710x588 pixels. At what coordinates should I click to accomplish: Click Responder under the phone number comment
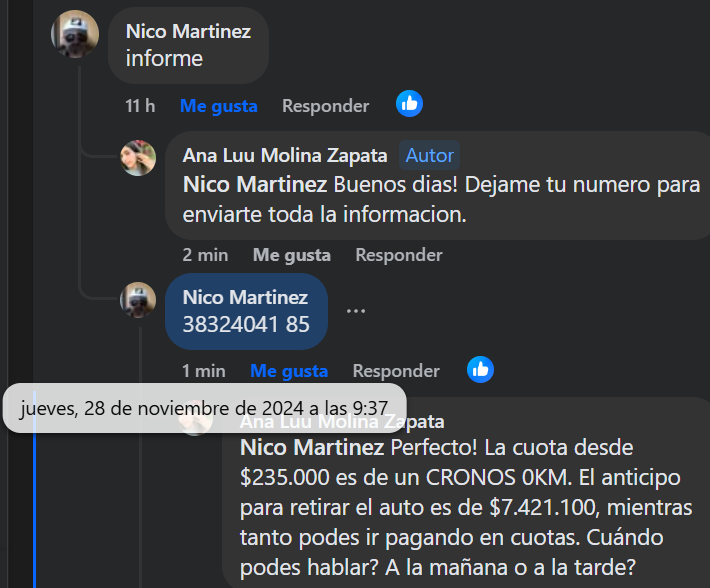pos(396,371)
